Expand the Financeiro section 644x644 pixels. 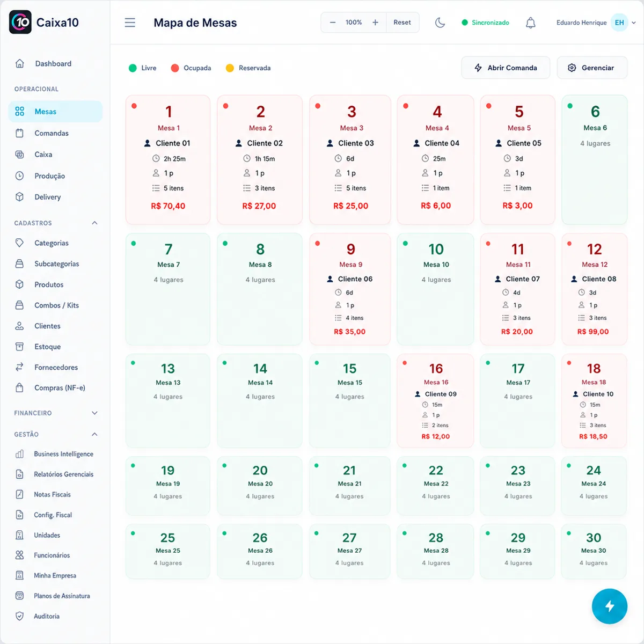click(94, 413)
